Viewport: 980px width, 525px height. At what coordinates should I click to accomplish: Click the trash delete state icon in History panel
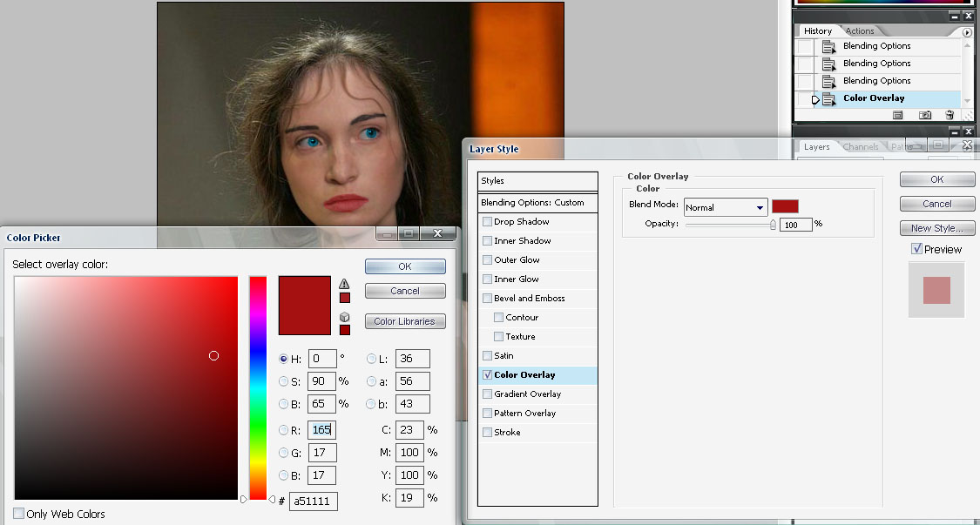coord(950,115)
